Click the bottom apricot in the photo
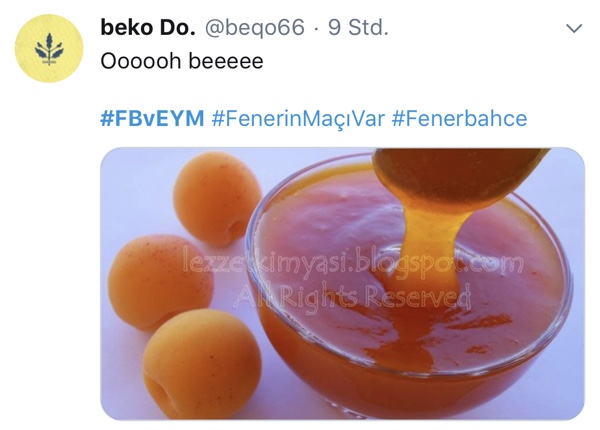The height and width of the screenshot is (430, 600). coord(202,363)
